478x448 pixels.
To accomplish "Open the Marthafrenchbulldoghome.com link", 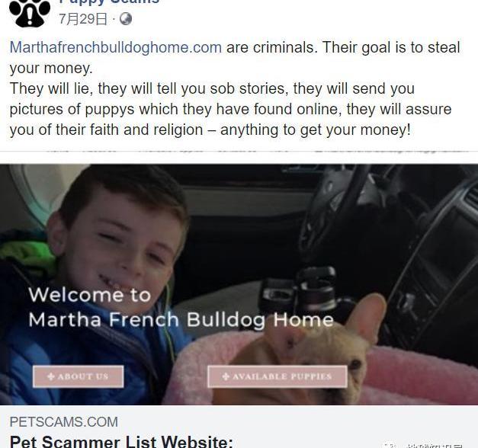I will click(116, 47).
